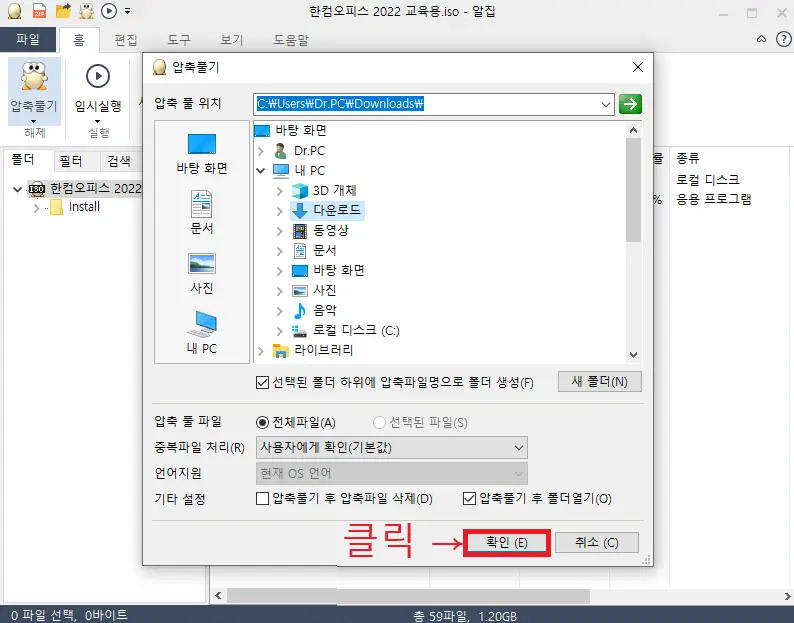Select the 3D 개체 cube icon

300,190
